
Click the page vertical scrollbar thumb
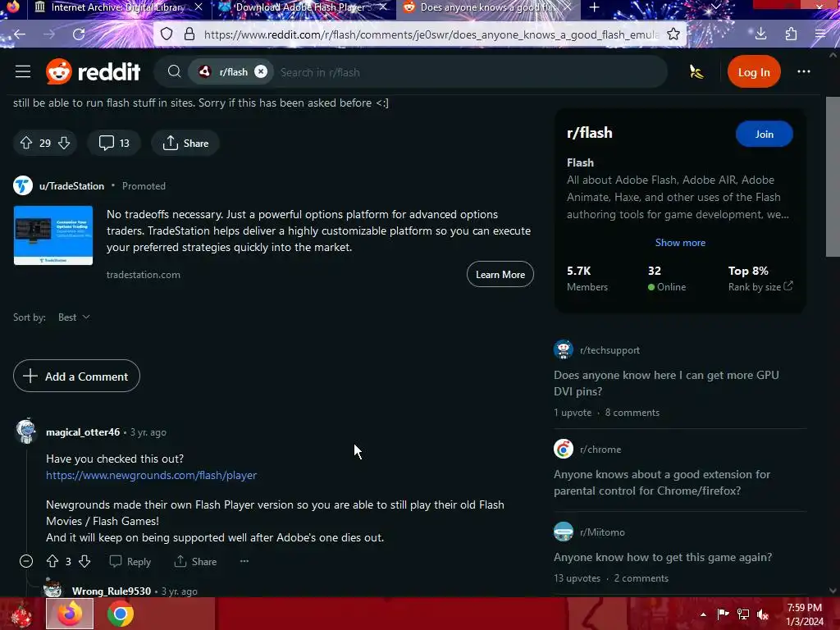click(x=833, y=177)
